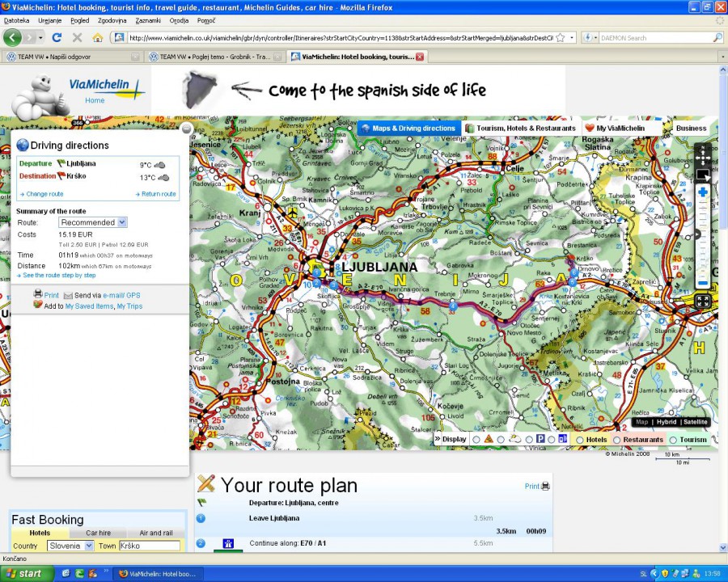Click the map zoom-out minus icon

click(x=703, y=283)
